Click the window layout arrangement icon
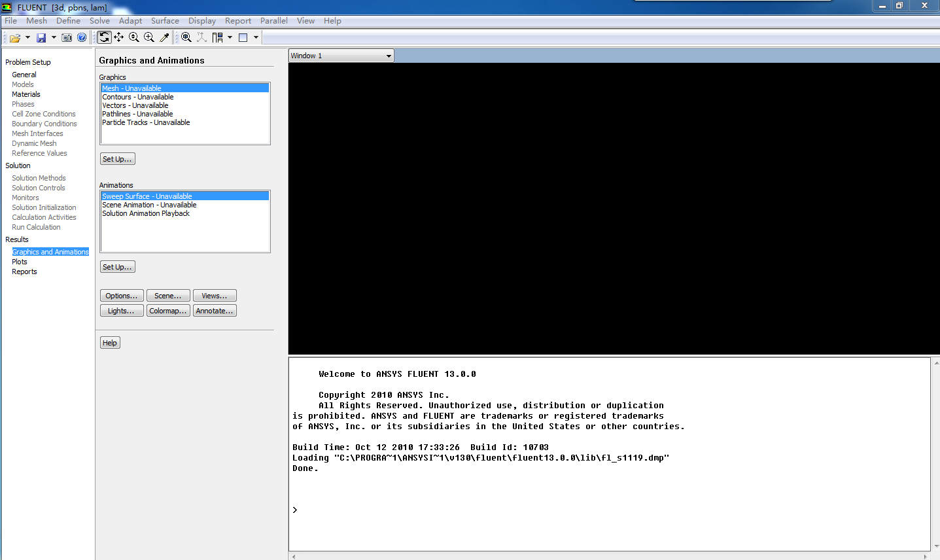 coord(217,37)
